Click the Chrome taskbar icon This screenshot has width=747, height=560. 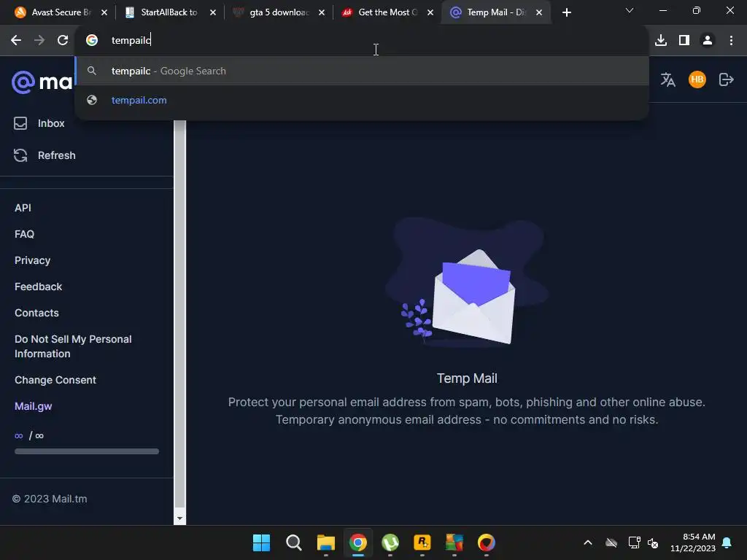357,542
